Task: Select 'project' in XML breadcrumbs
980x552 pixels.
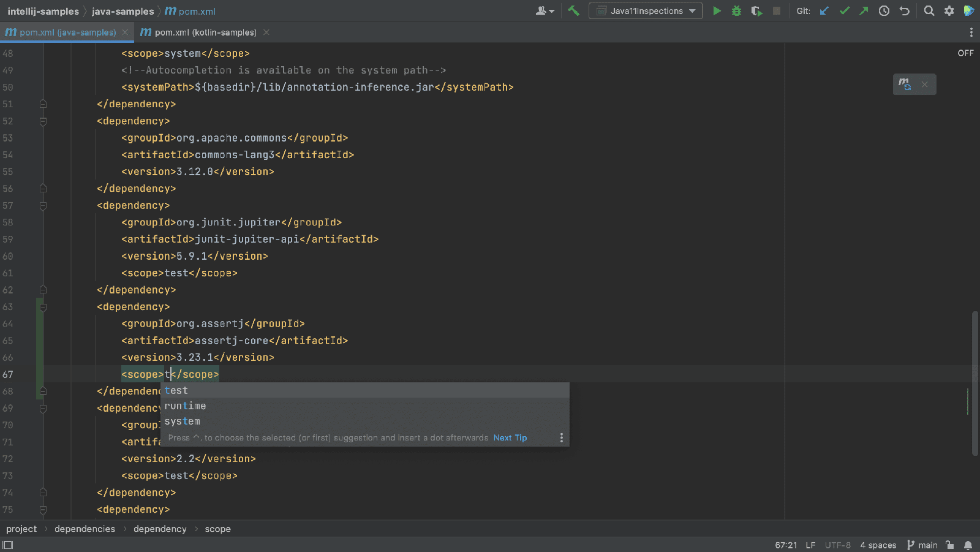Action: (x=21, y=529)
